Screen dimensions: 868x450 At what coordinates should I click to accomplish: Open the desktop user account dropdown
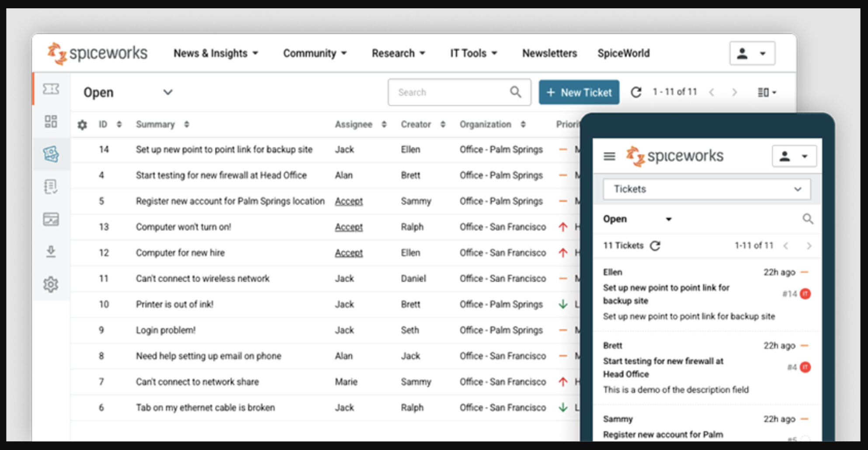point(752,53)
